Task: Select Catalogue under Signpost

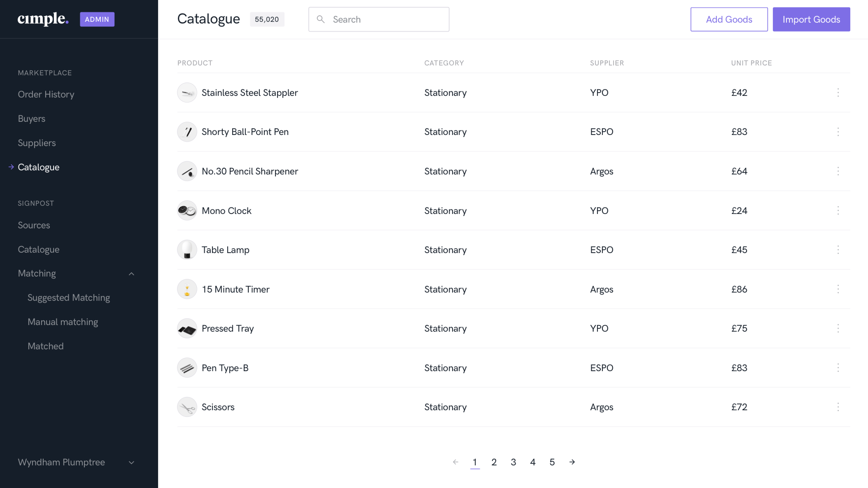Action: [x=38, y=249]
